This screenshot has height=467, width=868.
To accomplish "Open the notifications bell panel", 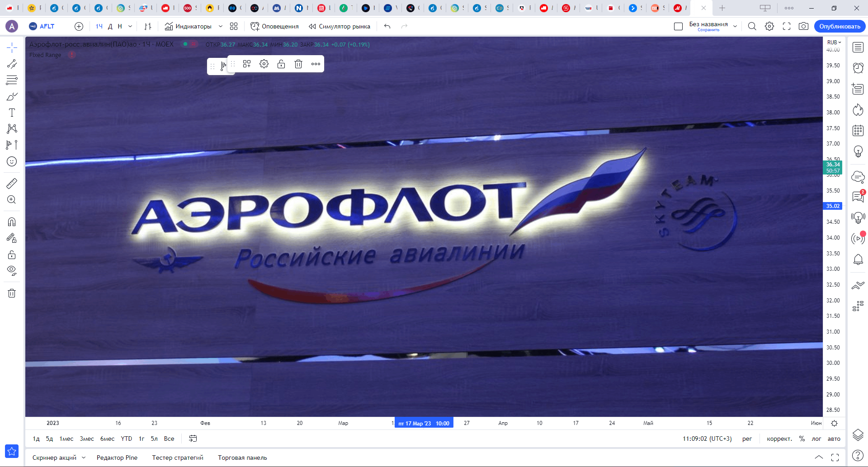I will (858, 260).
